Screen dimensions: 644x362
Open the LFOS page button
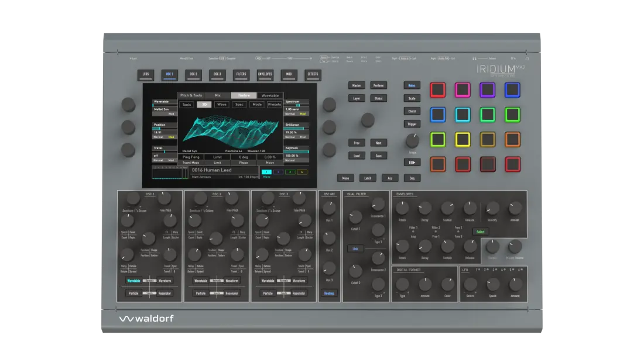tap(146, 75)
